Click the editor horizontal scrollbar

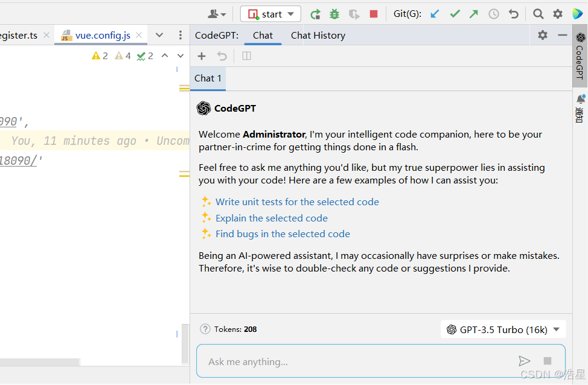coord(40,361)
